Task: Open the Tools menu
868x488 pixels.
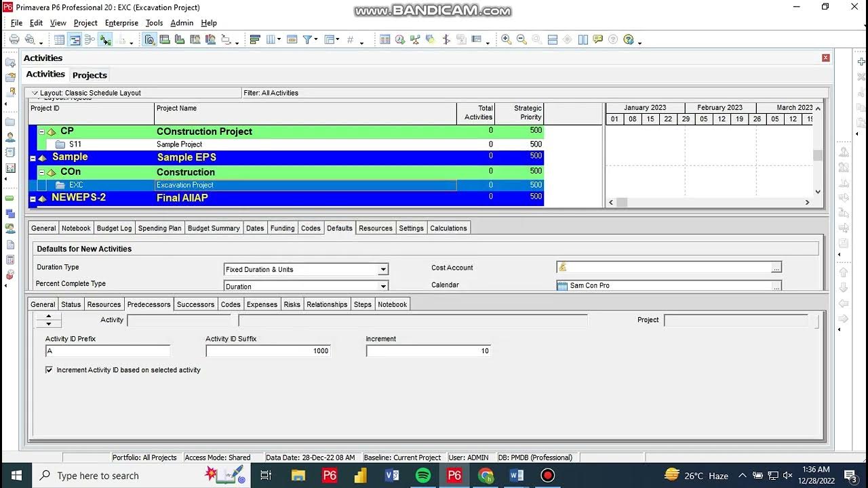Action: pos(154,23)
